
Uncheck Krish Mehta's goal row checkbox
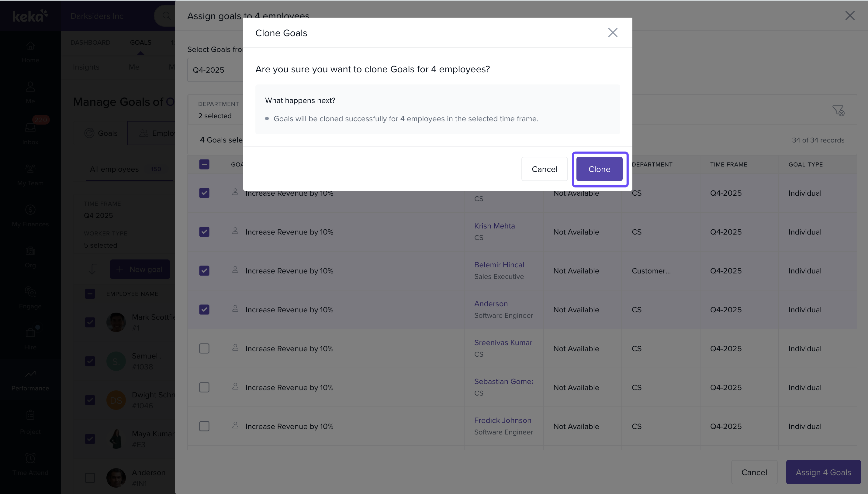(204, 232)
